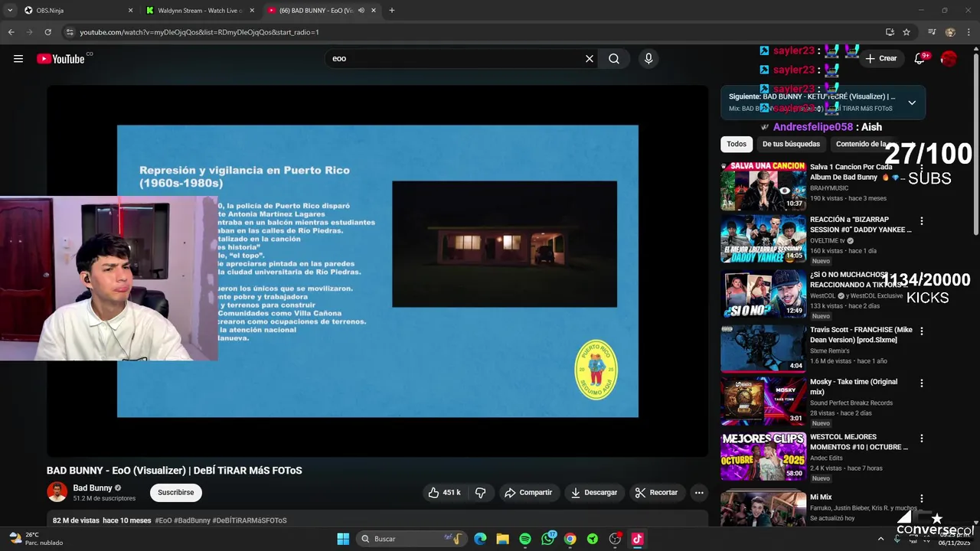Open the Windows Start menu

pos(343,539)
